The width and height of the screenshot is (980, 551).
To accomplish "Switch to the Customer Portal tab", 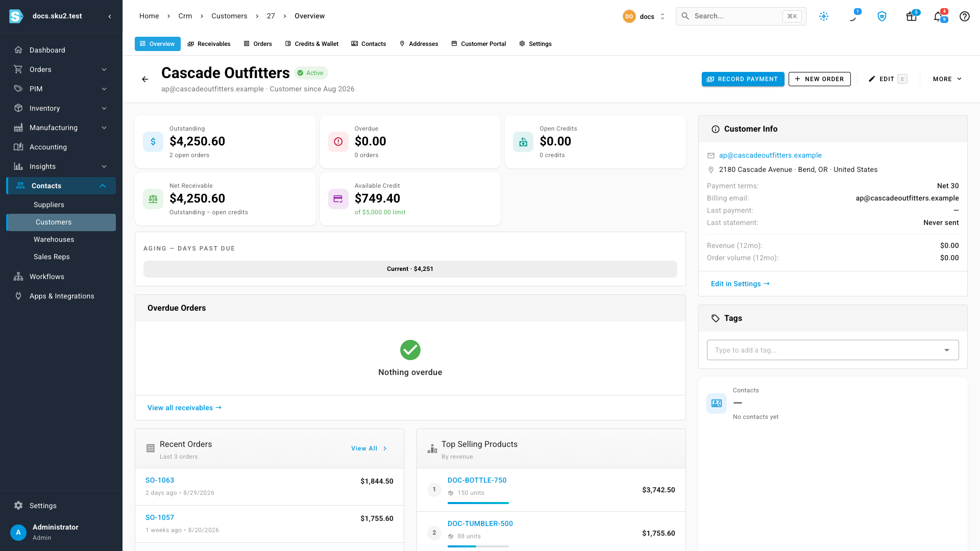I will [479, 44].
